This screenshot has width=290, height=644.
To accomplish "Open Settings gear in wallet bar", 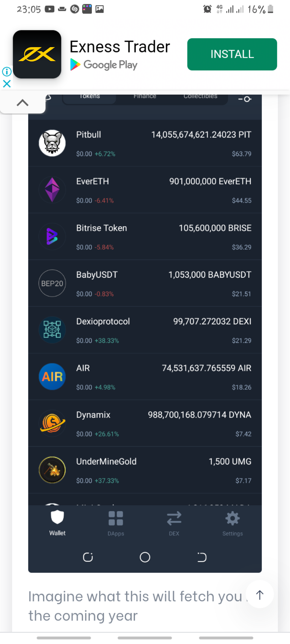I will (233, 518).
